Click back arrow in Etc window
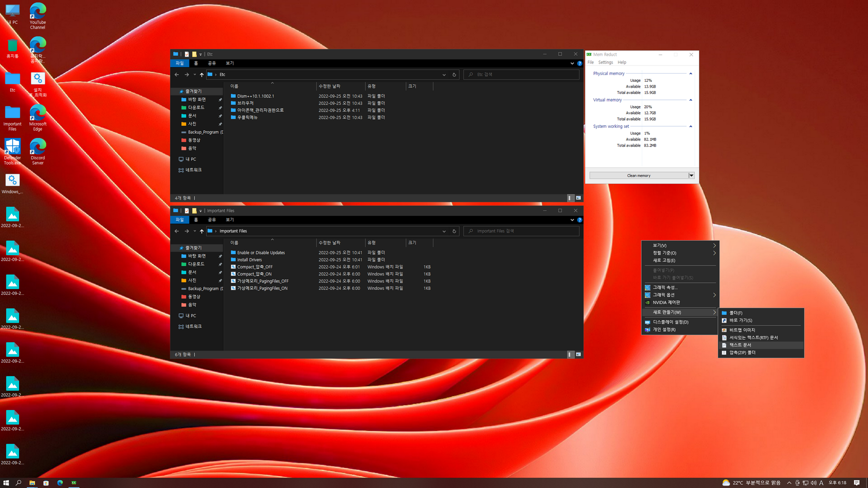The height and width of the screenshot is (488, 868). 177,75
